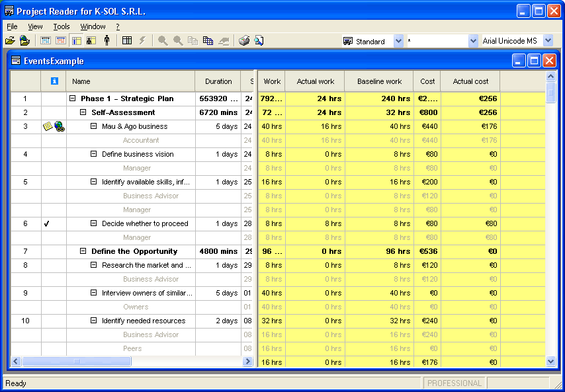The image size is (565, 392).
Task: Open project from web folder icon
Action: [24, 41]
